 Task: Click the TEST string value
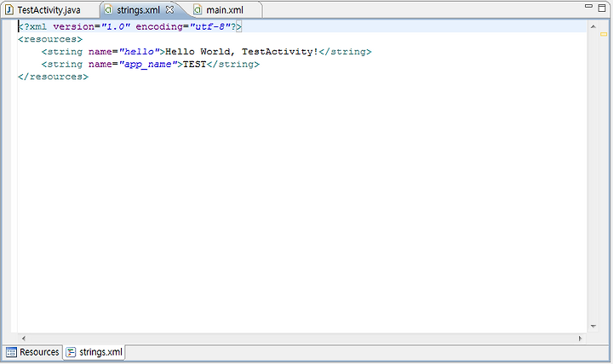point(195,64)
